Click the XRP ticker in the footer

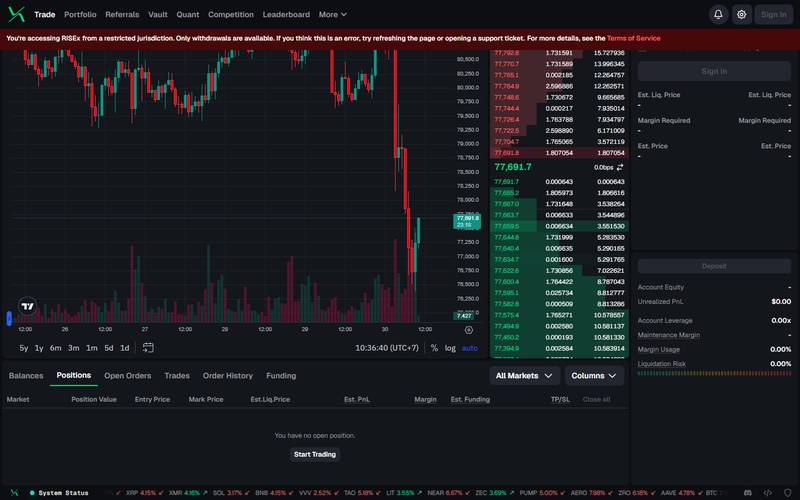pos(144,493)
